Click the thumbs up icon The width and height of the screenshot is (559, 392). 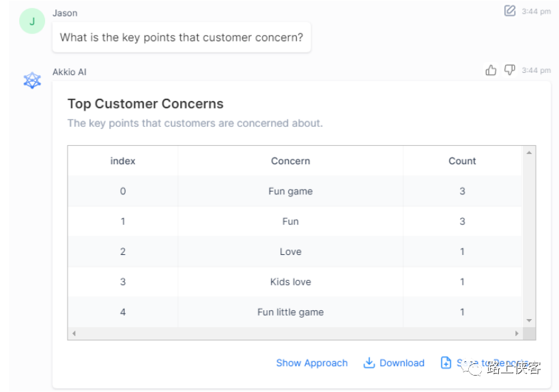(x=491, y=70)
